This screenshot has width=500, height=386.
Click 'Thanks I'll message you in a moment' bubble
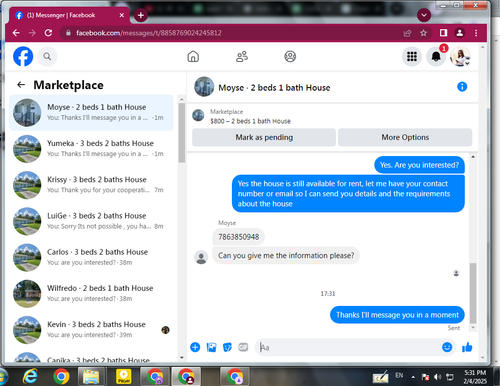[x=397, y=315]
